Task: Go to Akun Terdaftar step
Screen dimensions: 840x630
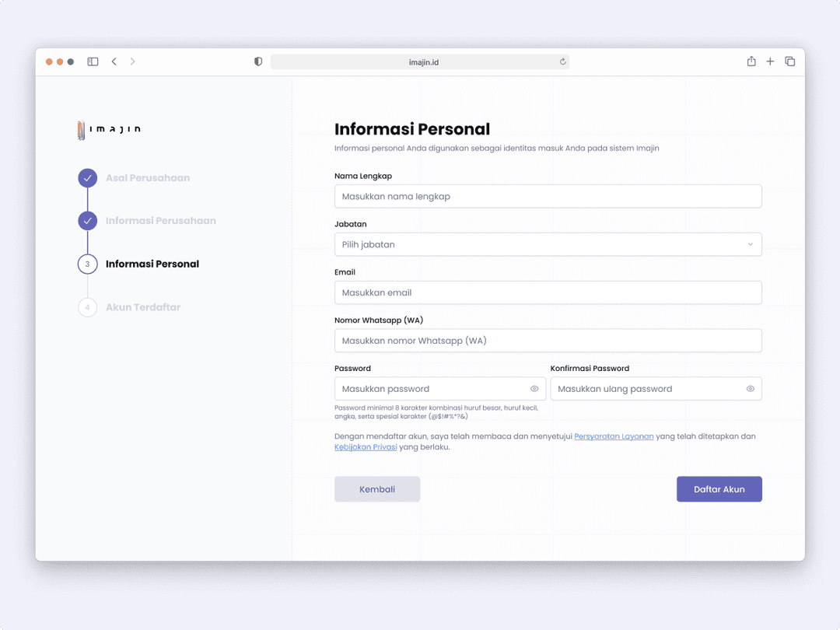Action: point(142,307)
